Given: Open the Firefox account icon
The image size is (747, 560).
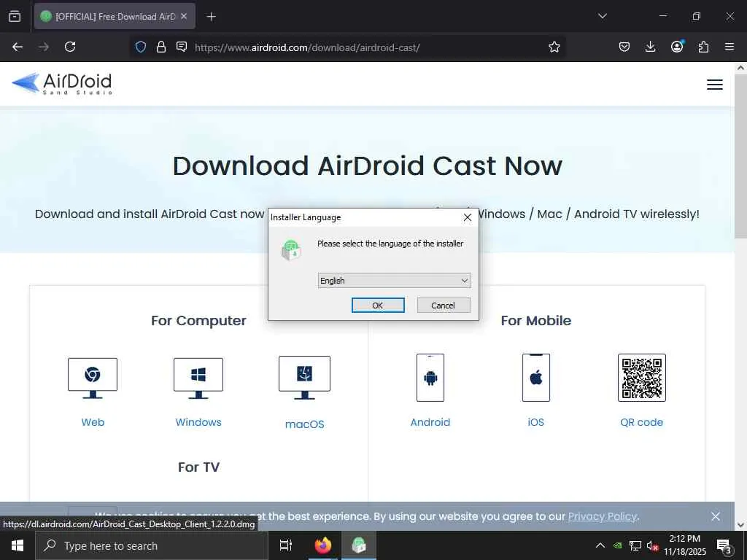Looking at the screenshot, I should pos(677,47).
